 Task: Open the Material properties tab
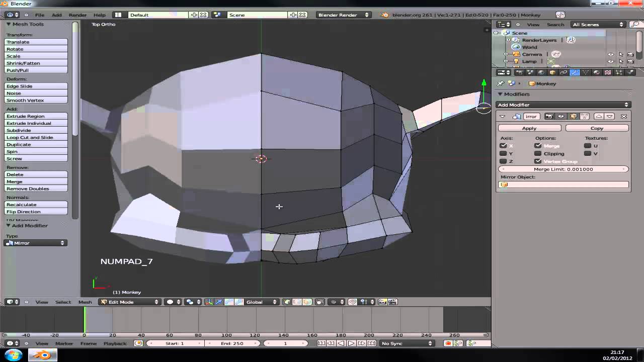pos(597,72)
